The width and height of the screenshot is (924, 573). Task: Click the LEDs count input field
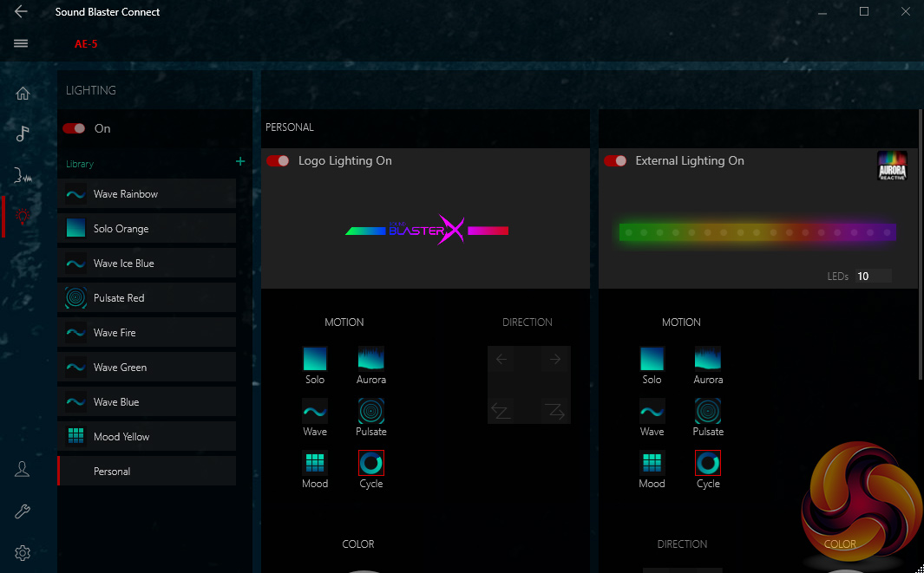click(x=873, y=277)
